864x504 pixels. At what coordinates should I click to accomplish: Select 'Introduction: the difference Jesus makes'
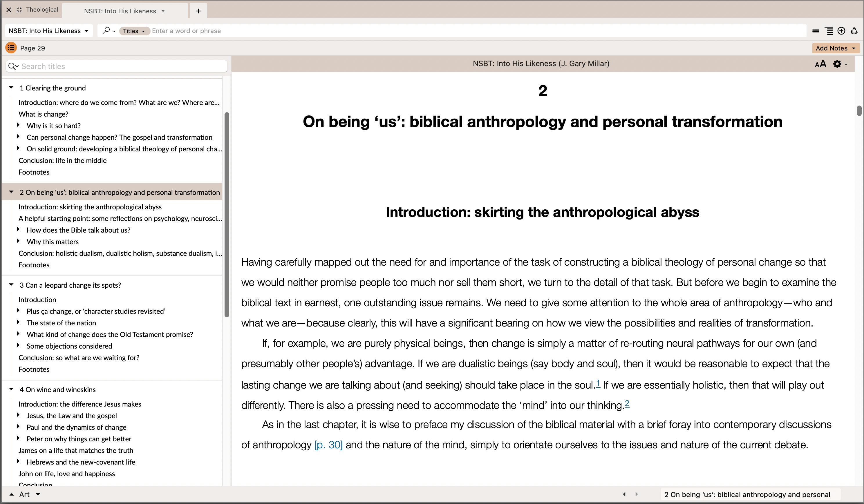coord(79,404)
